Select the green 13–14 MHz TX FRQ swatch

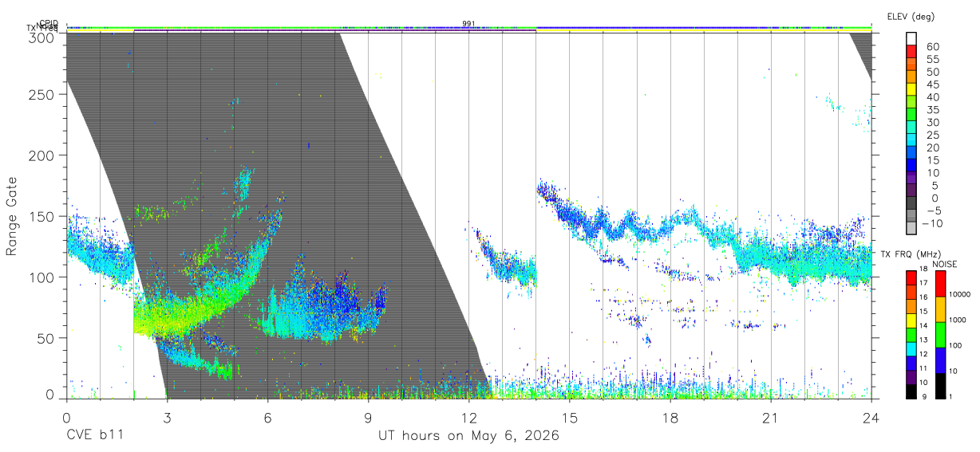tap(911, 334)
